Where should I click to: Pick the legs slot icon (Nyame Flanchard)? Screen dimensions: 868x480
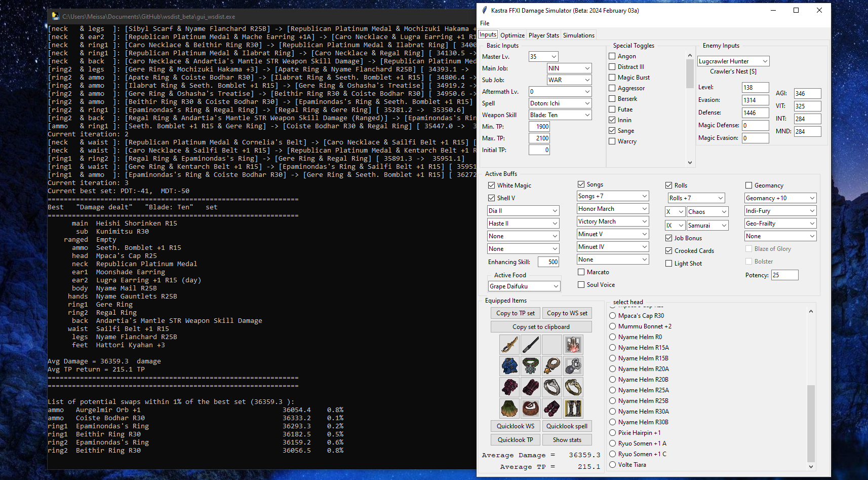552,409
